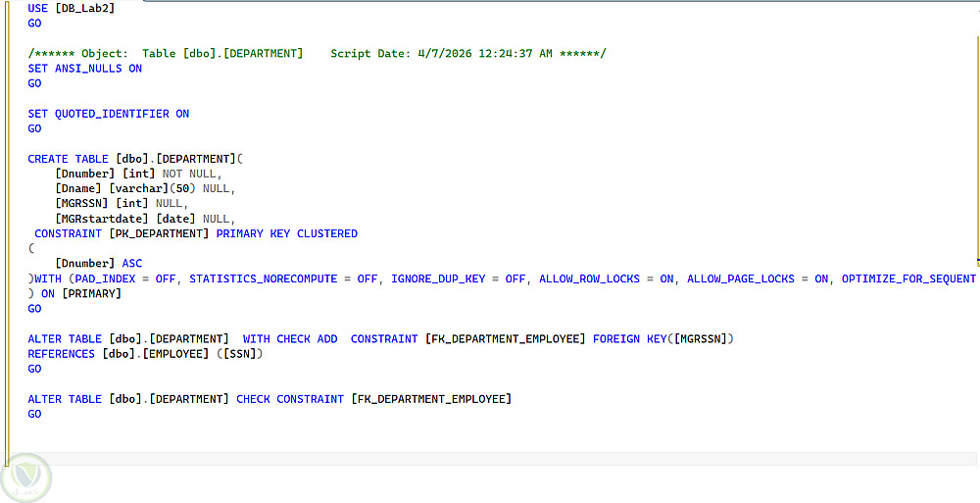
Task: Click the CREATE TABLE keywords
Action: coord(69,158)
